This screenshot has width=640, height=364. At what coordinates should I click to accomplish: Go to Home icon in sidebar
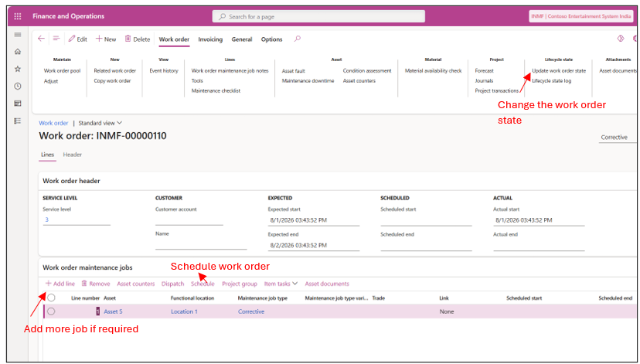(x=18, y=52)
